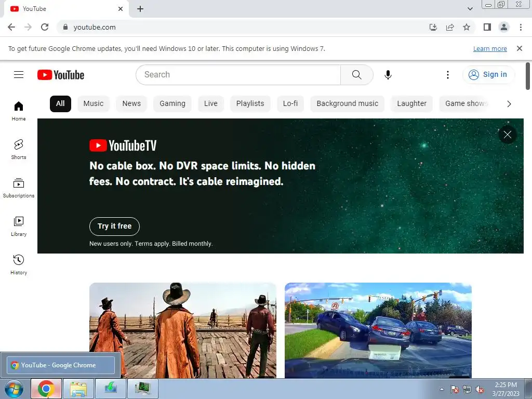Select YouTube - Google Chrome taskbar preview
532x399 pixels.
(61, 365)
